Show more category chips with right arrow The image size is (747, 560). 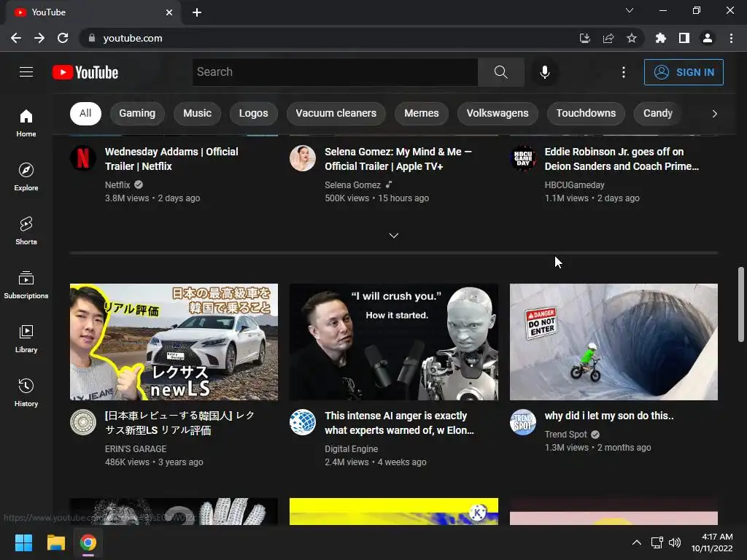tap(714, 113)
